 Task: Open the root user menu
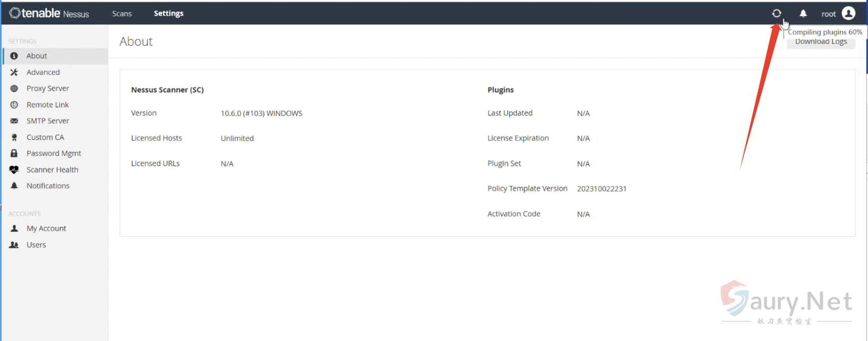point(829,14)
